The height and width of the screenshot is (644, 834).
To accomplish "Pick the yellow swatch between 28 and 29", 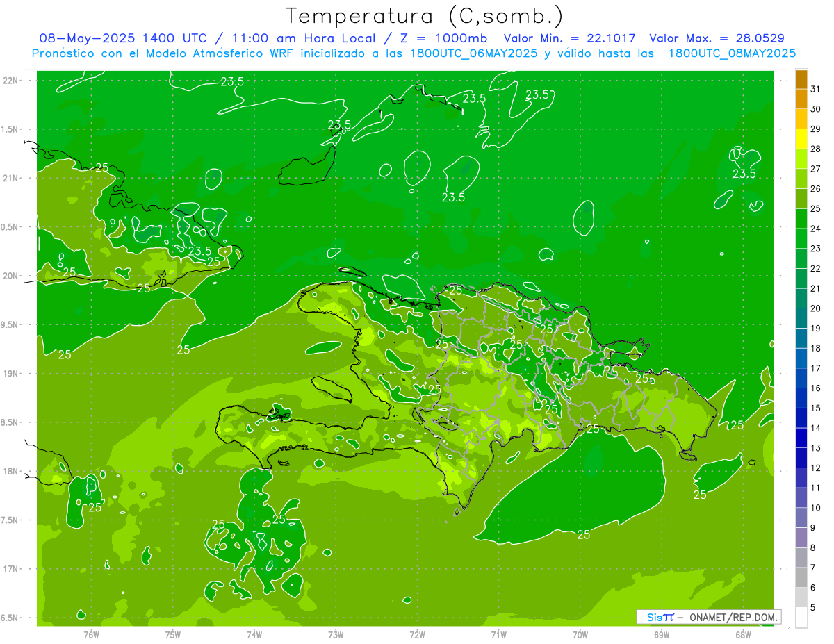I will click(x=801, y=139).
